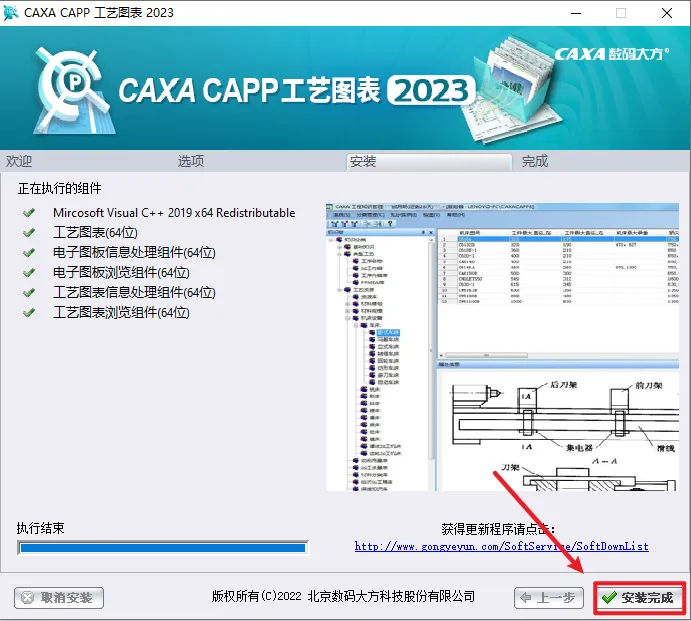Click checkmark beside 工艺图表信息处理组件(64位)
The height and width of the screenshot is (621, 691).
pyautogui.click(x=29, y=293)
